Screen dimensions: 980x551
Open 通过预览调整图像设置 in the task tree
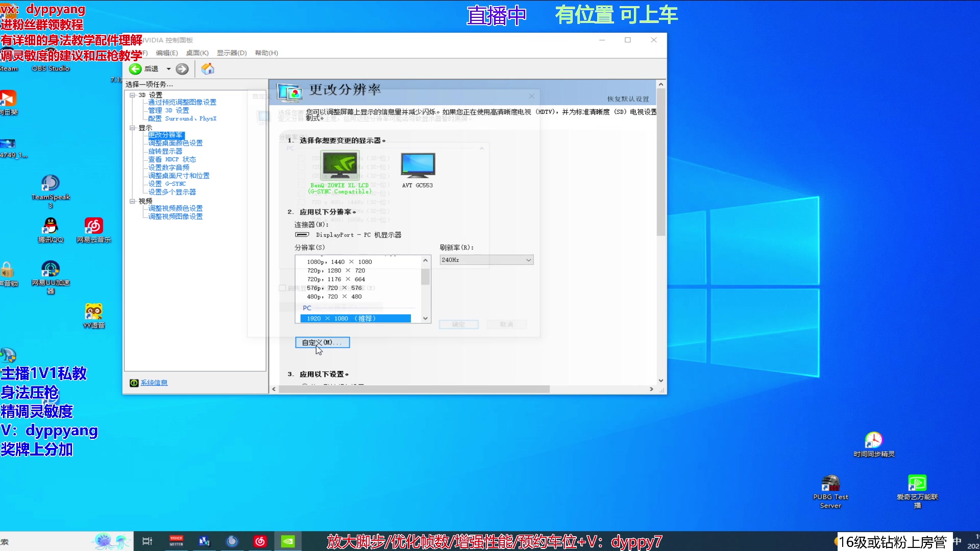pos(182,102)
